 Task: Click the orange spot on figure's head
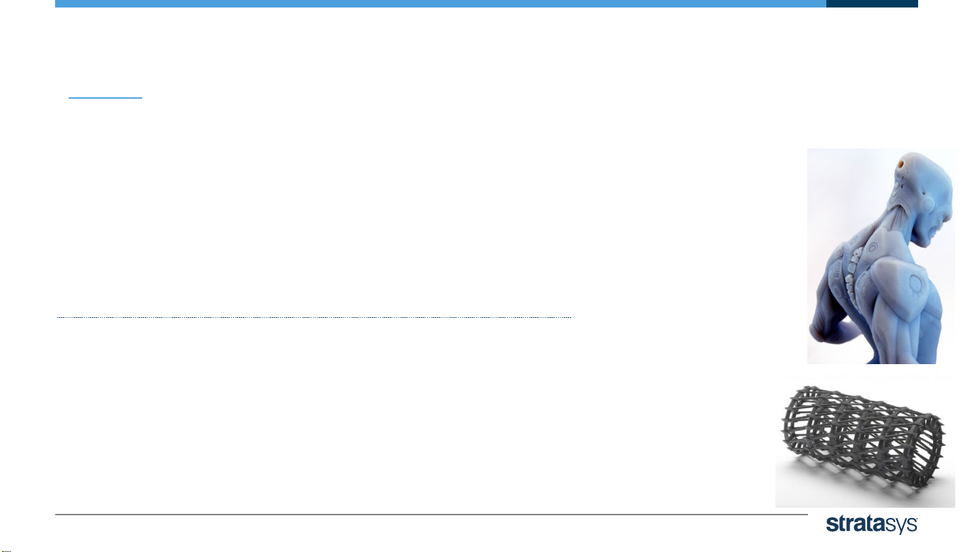click(901, 164)
